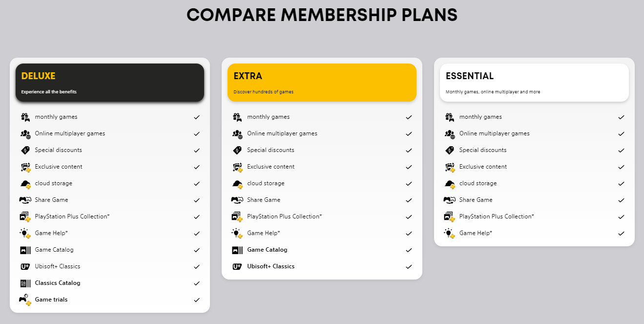Click the Share Game controller icon in Extra
The height and width of the screenshot is (324, 644).
pyautogui.click(x=237, y=200)
